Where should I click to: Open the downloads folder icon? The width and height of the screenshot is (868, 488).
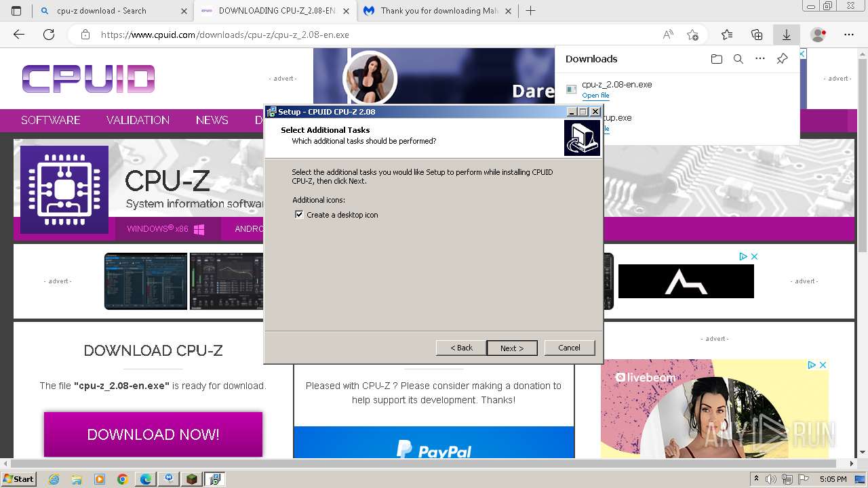pyautogui.click(x=717, y=59)
